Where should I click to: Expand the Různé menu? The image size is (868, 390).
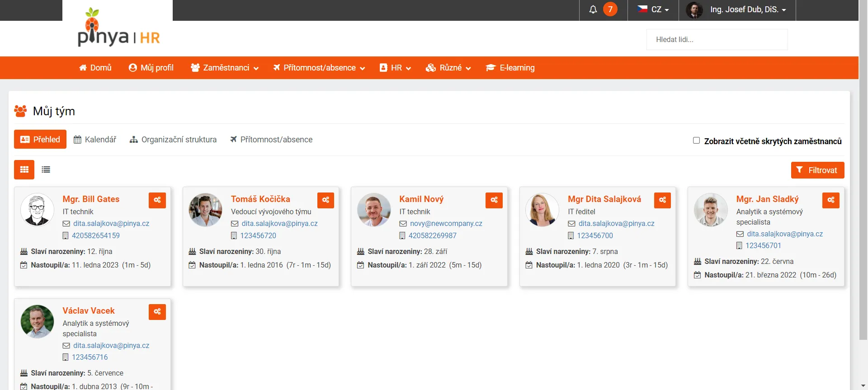pyautogui.click(x=448, y=68)
